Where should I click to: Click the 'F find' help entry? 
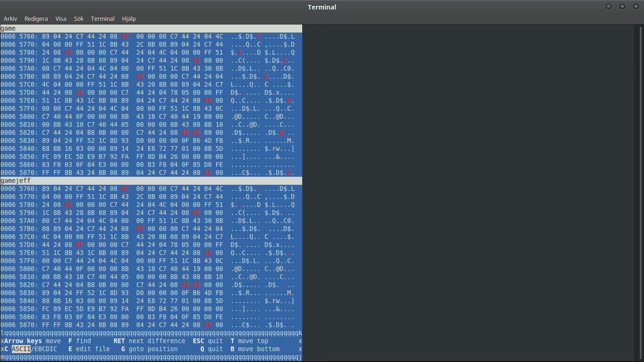pos(80,341)
